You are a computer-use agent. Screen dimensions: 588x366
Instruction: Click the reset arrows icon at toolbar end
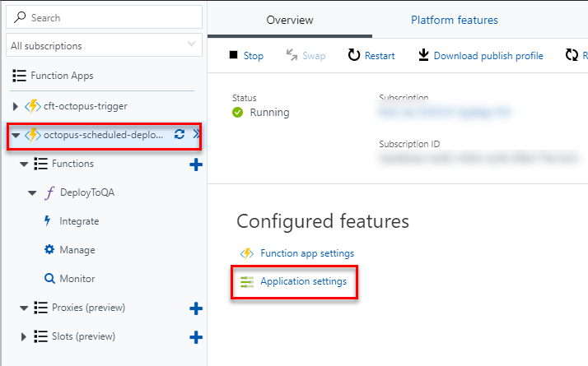pyautogui.click(x=572, y=54)
